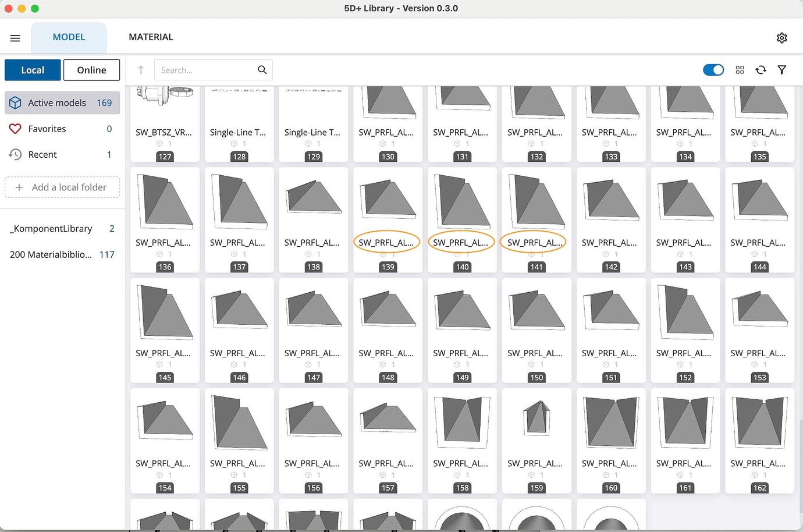Image resolution: width=803 pixels, height=532 pixels.
Task: Click the Recent history icon
Action: (15, 154)
